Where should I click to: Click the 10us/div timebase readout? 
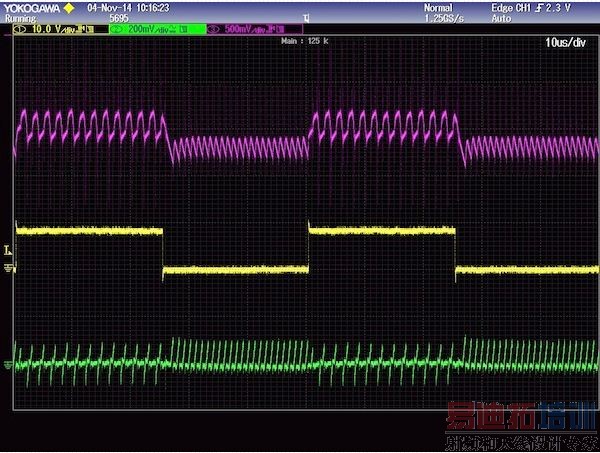pyautogui.click(x=565, y=42)
